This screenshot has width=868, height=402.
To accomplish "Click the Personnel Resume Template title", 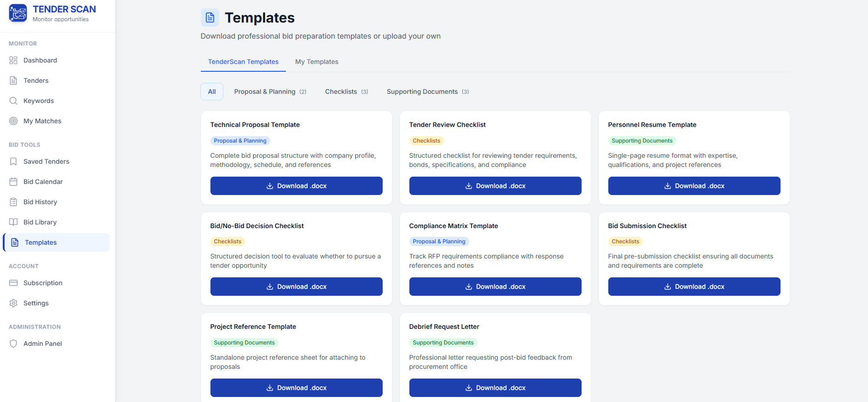I will click(x=652, y=125).
